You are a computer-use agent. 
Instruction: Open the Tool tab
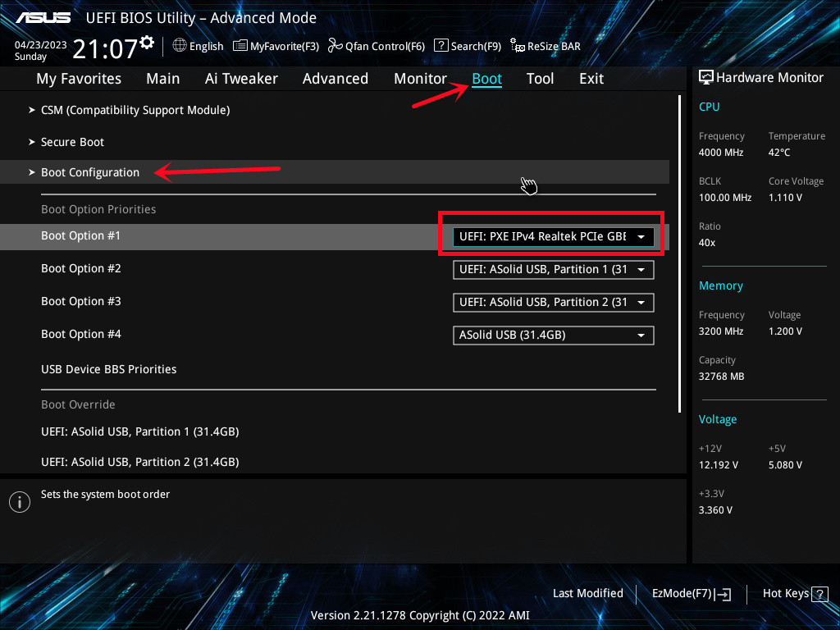tap(540, 79)
